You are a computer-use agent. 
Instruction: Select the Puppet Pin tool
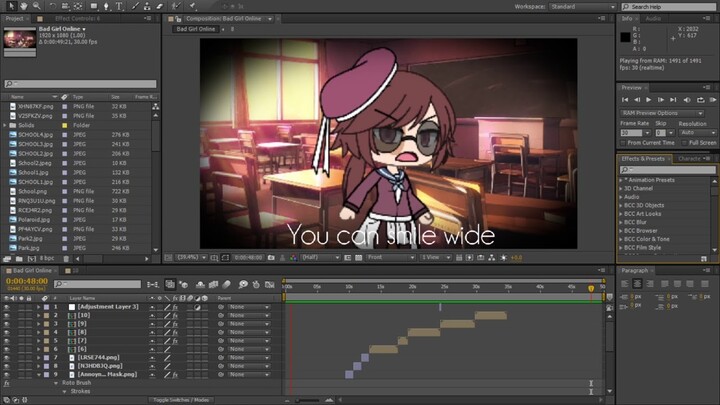192,6
